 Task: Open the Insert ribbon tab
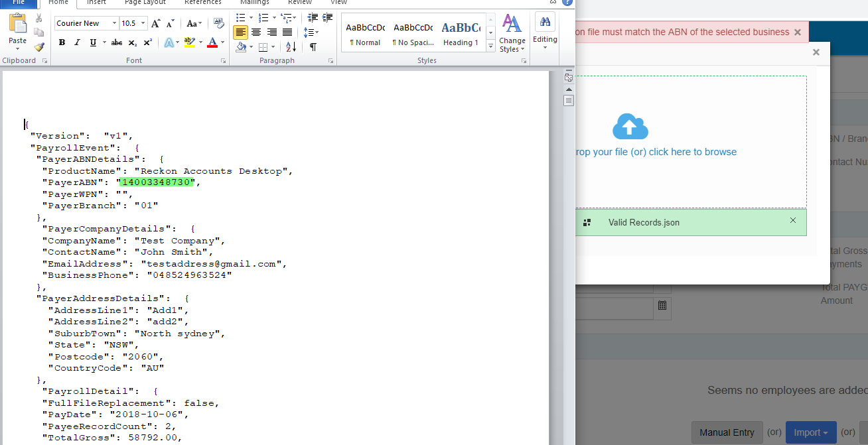coord(96,3)
